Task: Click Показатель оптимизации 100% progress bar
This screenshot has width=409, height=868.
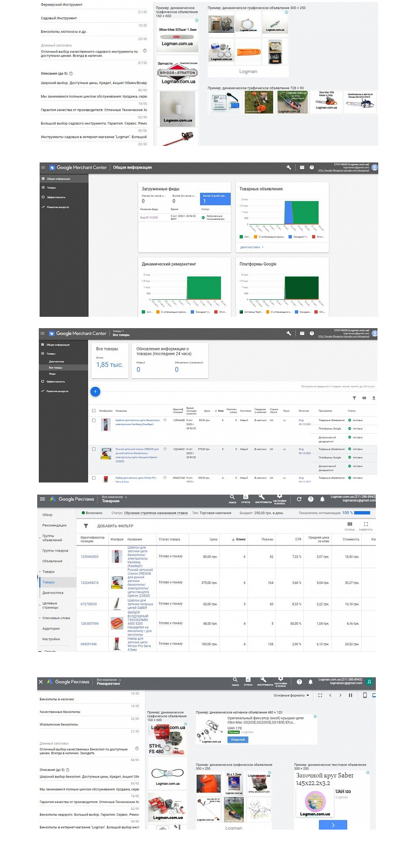Action: [362, 513]
